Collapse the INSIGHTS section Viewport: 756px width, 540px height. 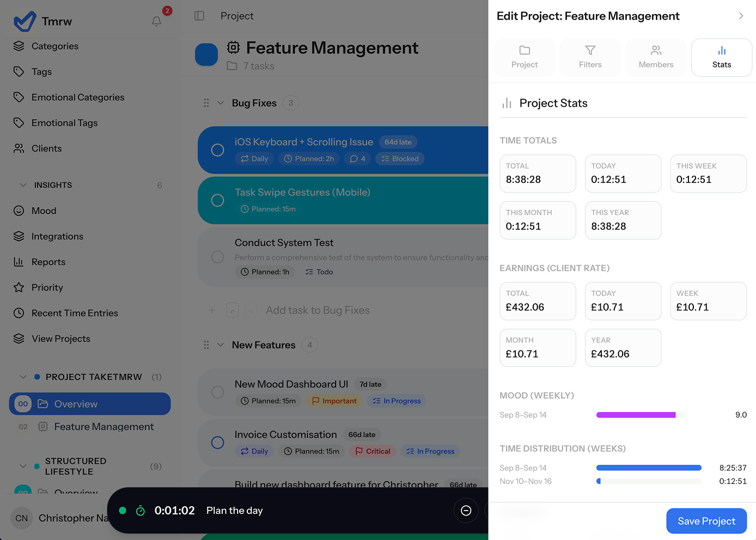point(23,185)
